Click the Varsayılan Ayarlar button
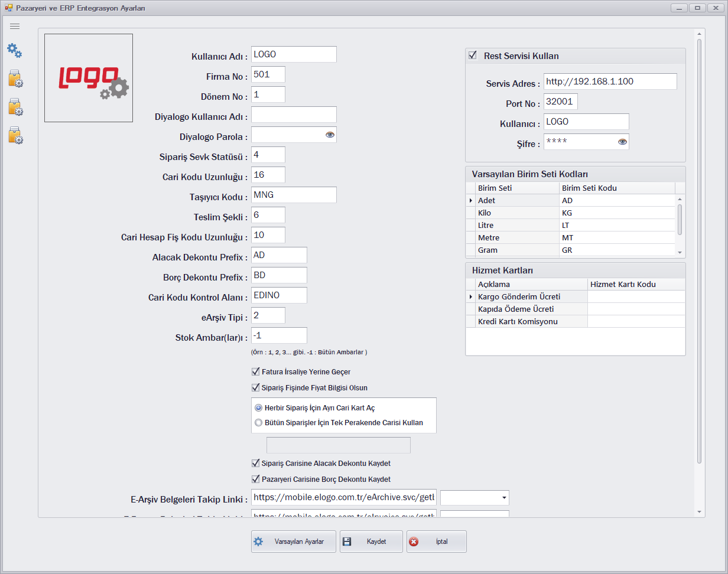 pos(294,542)
